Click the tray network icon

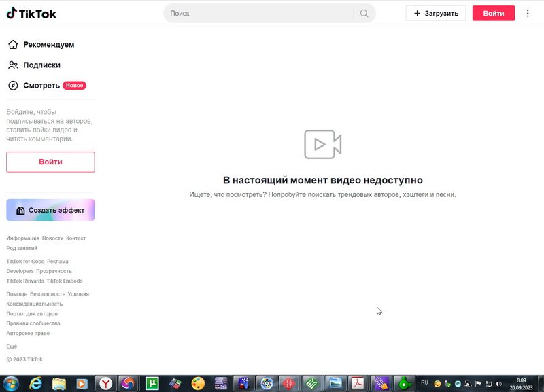coord(488,384)
